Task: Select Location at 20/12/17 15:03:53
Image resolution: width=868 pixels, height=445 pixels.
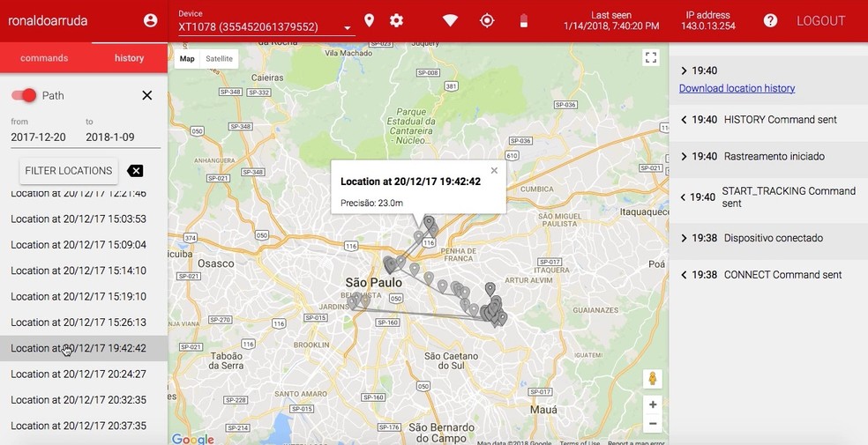Action: (84, 219)
